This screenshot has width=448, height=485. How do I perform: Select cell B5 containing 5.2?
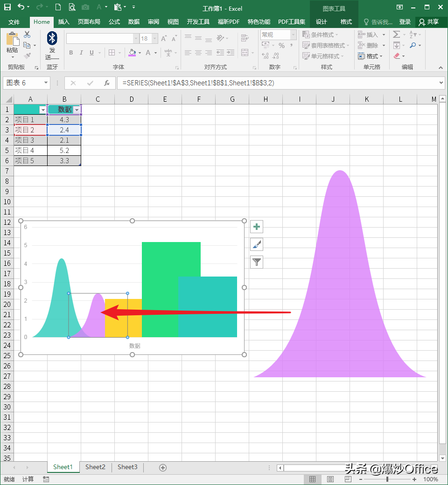coord(64,151)
